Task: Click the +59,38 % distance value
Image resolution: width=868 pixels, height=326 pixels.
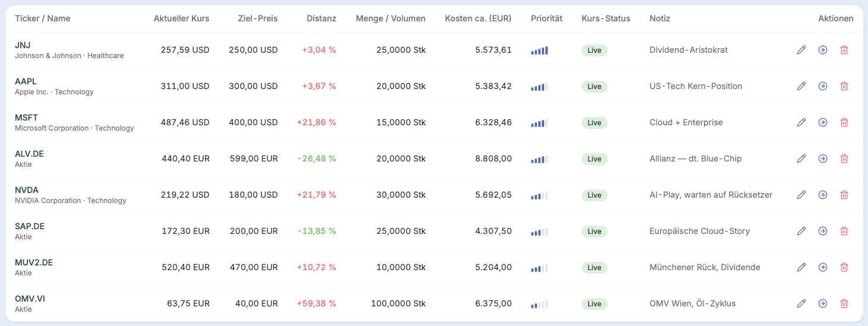Action: 317,303
